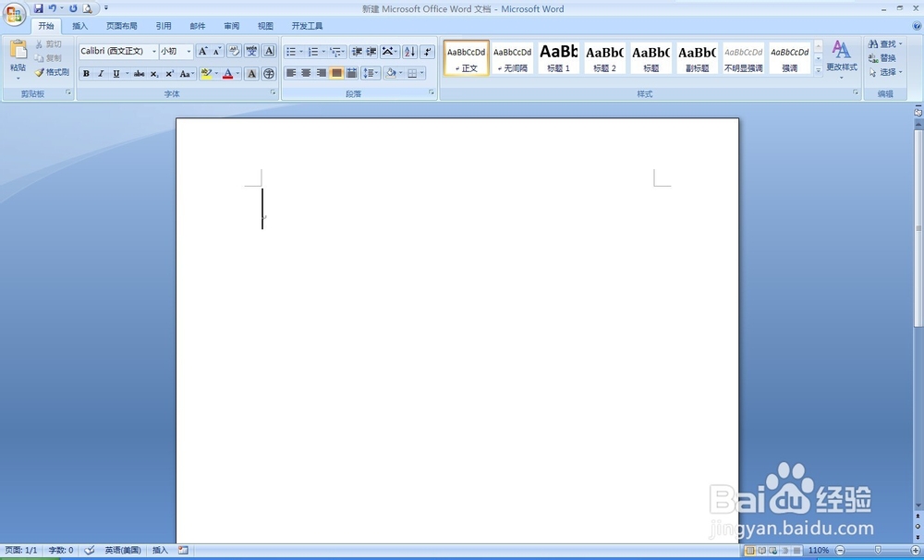Open Word help question mark
The width and height of the screenshot is (924, 560).
tap(917, 26)
